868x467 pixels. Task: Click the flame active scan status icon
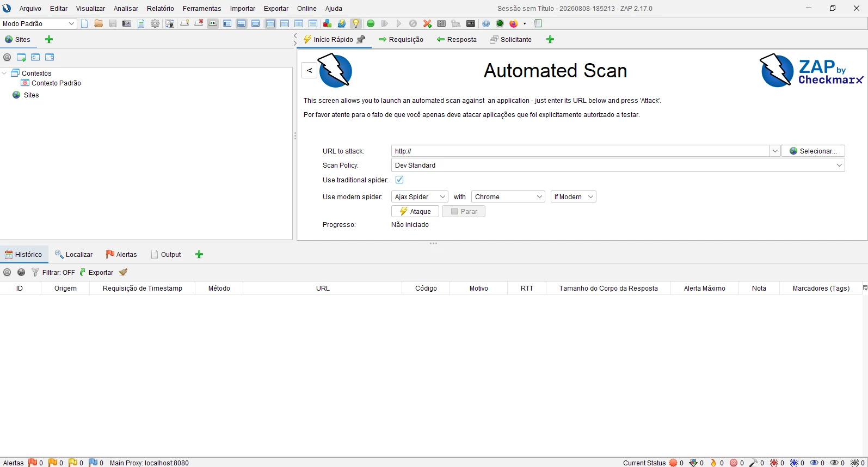(x=713, y=463)
